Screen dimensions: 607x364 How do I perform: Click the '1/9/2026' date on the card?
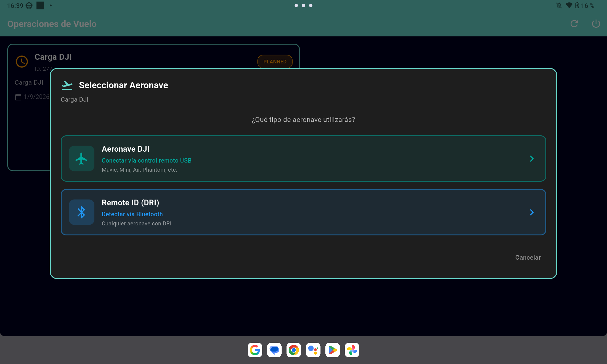pos(36,97)
